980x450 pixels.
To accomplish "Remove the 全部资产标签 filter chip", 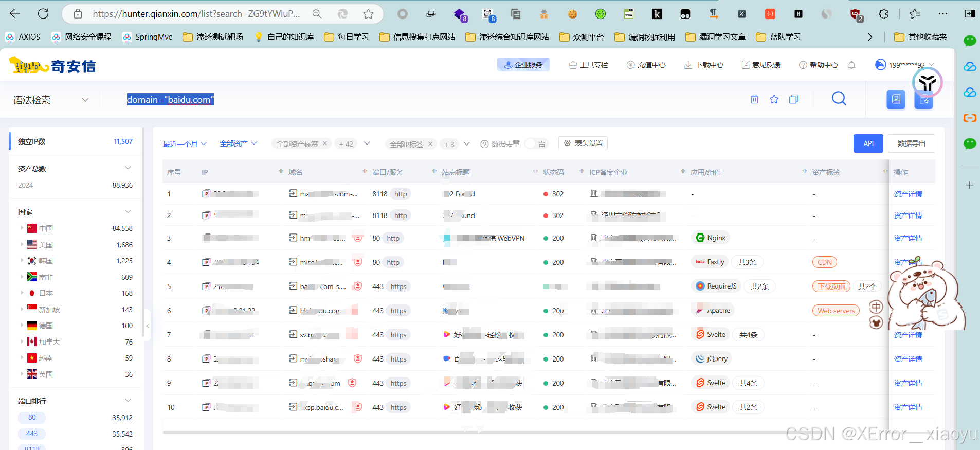I will tap(325, 143).
